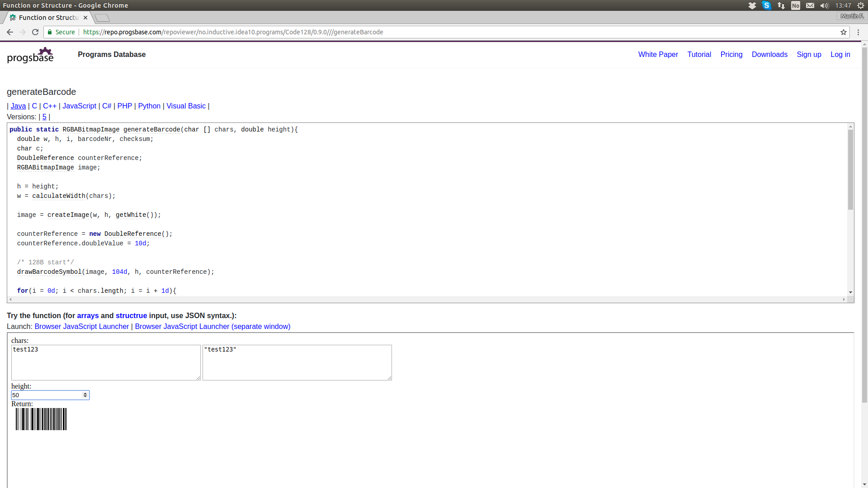Switch the code view to Python

coord(149,106)
